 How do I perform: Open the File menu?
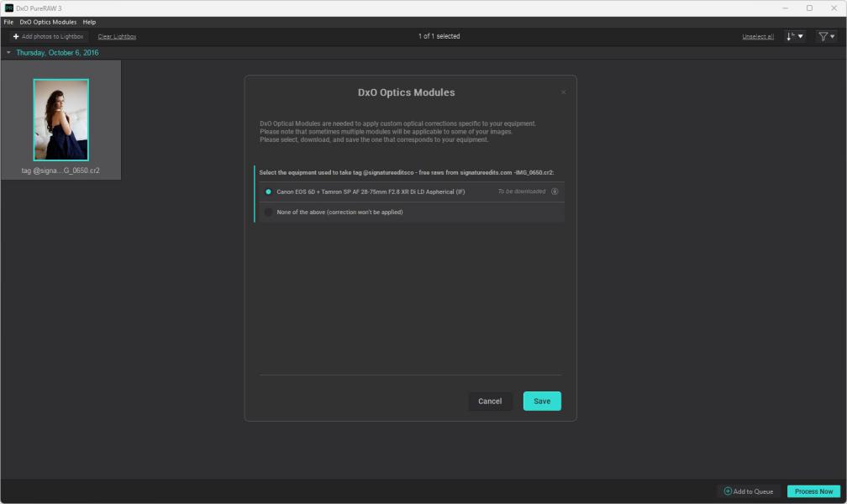click(x=8, y=22)
